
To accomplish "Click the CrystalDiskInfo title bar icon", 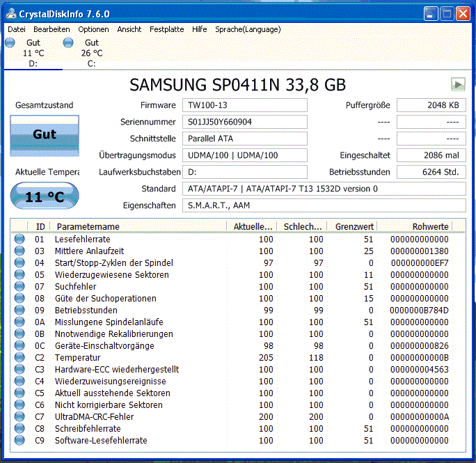I will coord(11,14).
